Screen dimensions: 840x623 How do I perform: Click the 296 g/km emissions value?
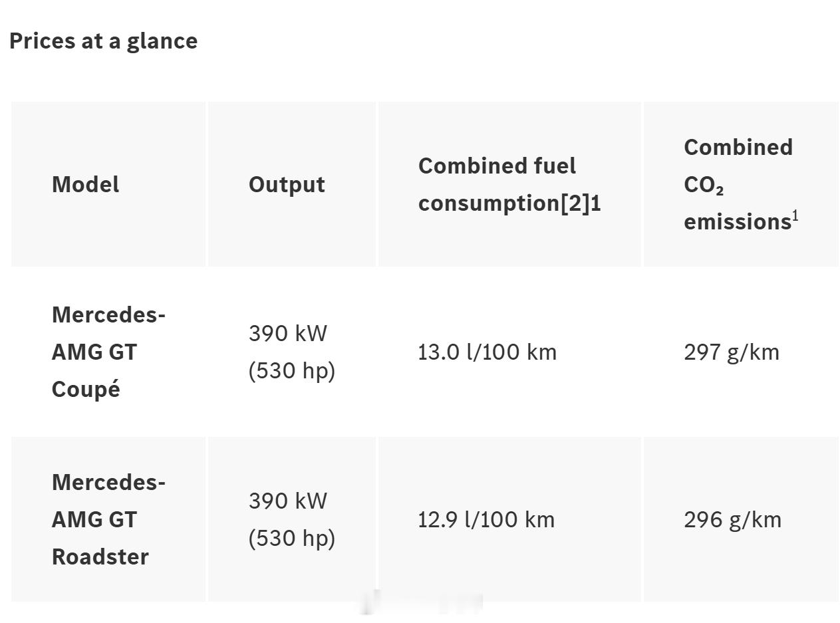[x=733, y=519]
